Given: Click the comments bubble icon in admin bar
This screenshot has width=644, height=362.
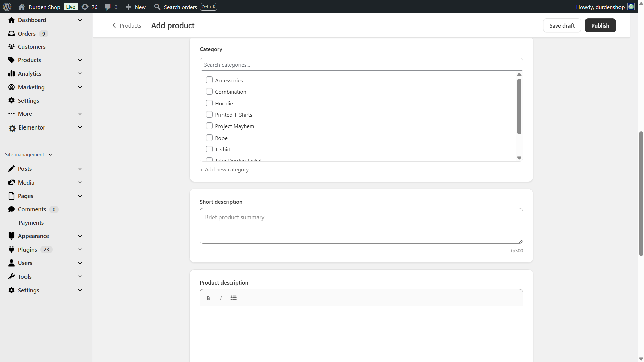Looking at the screenshot, I should [x=108, y=7].
